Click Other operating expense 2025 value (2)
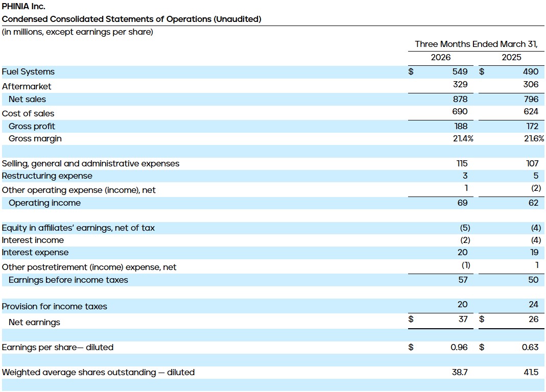 pyautogui.click(x=536, y=188)
